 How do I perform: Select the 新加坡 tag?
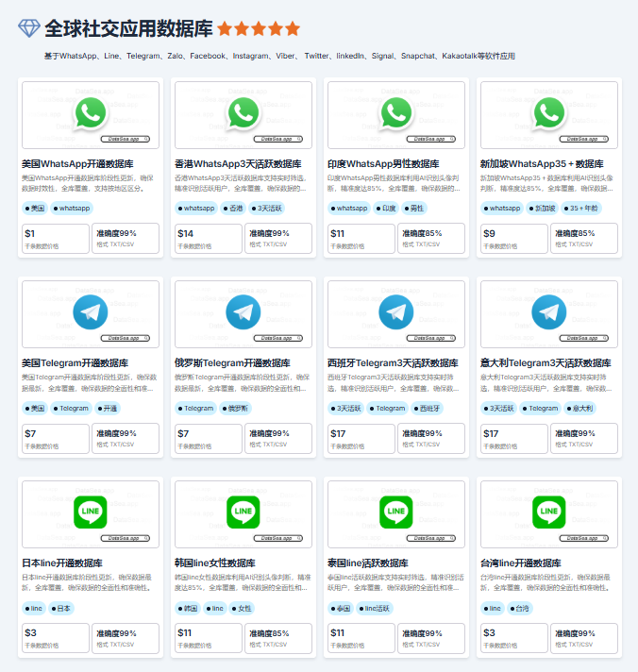543,209
